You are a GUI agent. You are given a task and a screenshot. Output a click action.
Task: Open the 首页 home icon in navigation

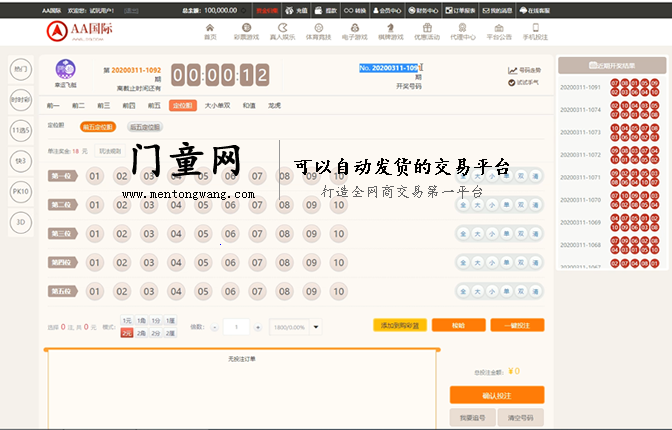(209, 30)
